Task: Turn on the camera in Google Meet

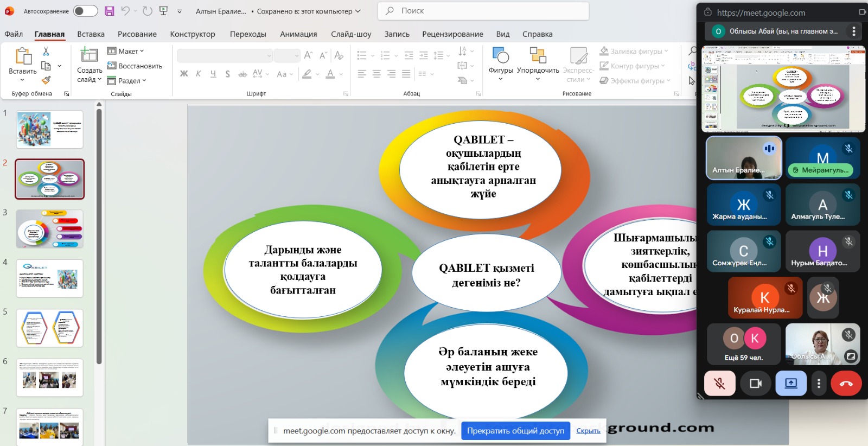Action: [756, 384]
